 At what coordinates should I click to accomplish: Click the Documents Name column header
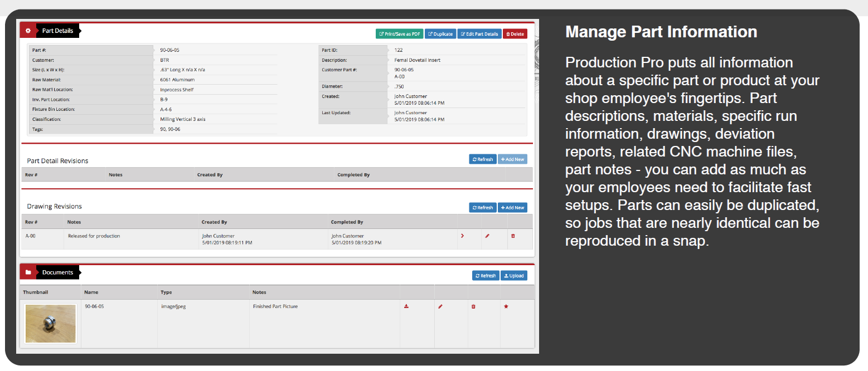click(91, 292)
